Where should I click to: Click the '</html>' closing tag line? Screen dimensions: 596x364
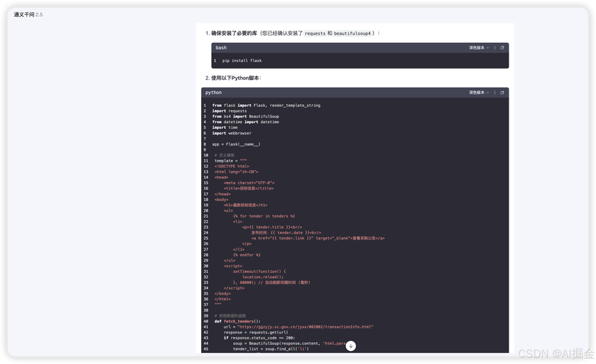click(222, 299)
